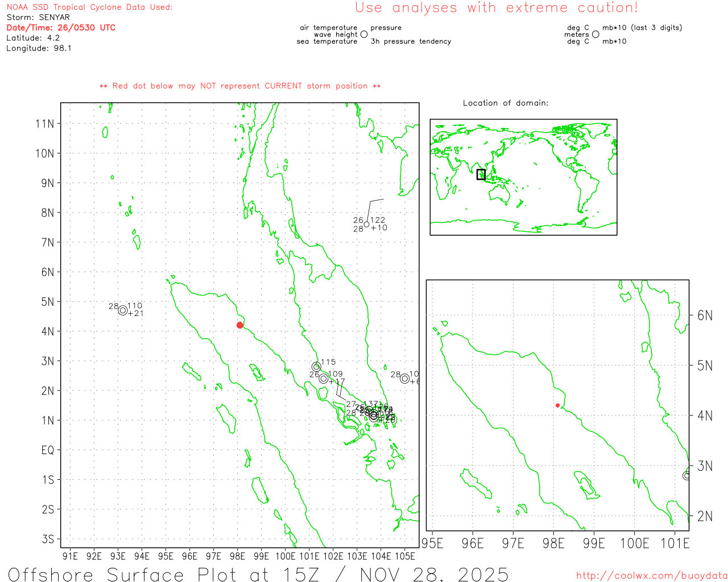Click the dense station cluster near 1N 104E
The image size is (728, 582).
click(x=374, y=415)
